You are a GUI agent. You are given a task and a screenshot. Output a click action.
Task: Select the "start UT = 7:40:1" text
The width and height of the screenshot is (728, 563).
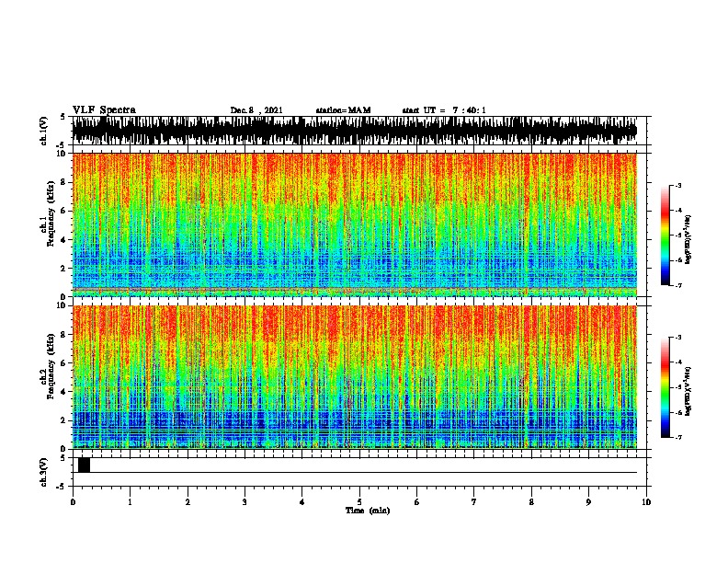click(444, 110)
